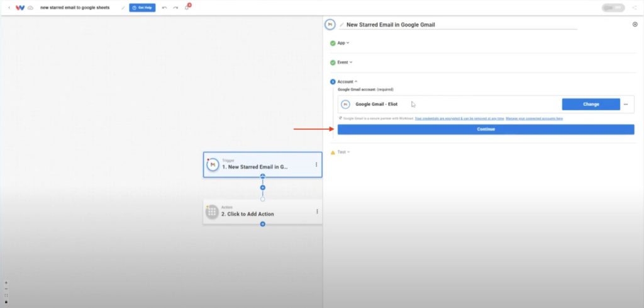Expand the App section
Viewport: 644px width, 308px height.
[x=343, y=43]
